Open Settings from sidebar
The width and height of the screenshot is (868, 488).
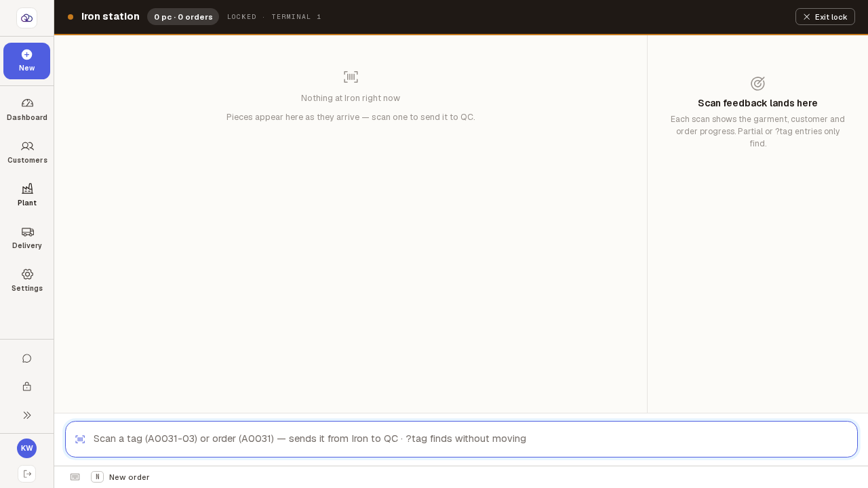(27, 280)
